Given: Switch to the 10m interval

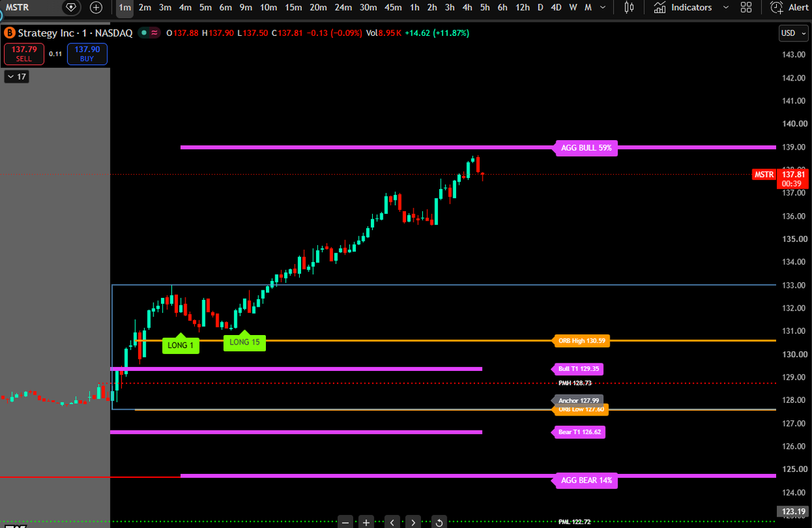Looking at the screenshot, I should click(269, 7).
